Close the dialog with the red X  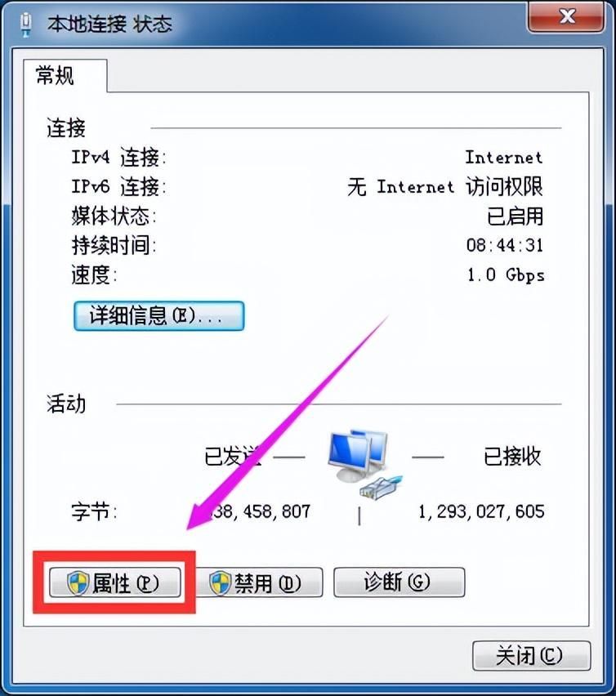tap(566, 18)
